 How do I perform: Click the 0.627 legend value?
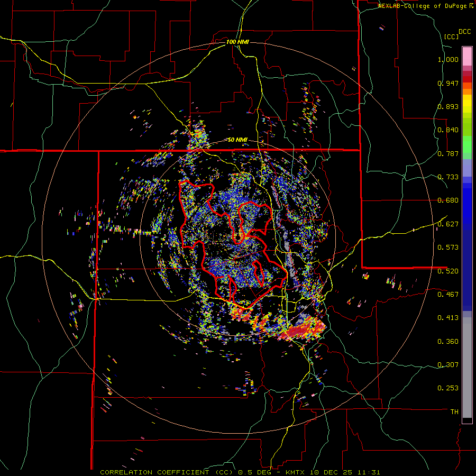[x=448, y=224]
